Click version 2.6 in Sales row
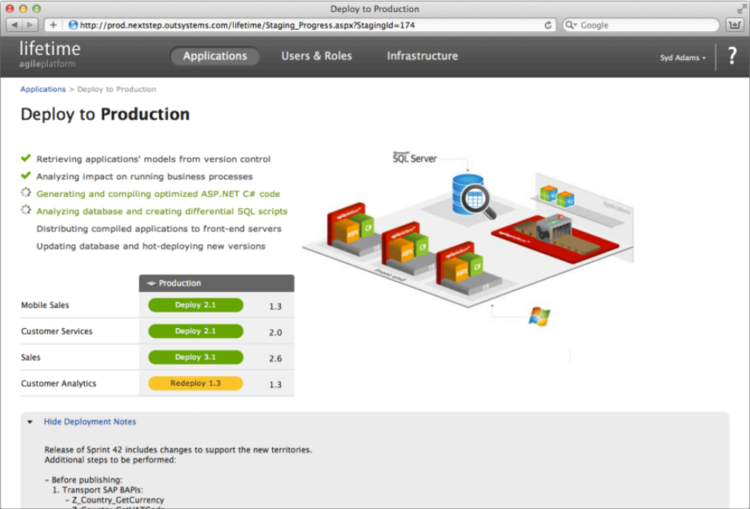This screenshot has width=750, height=509. pos(275,358)
